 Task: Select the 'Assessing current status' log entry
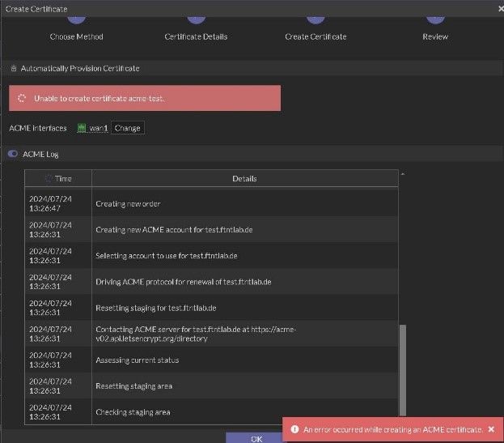pyautogui.click(x=211, y=360)
